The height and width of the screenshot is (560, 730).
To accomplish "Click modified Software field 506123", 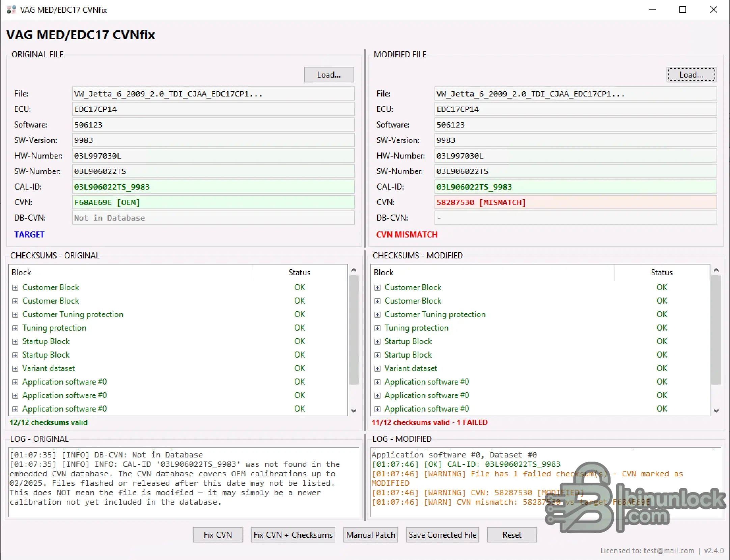I will [575, 125].
